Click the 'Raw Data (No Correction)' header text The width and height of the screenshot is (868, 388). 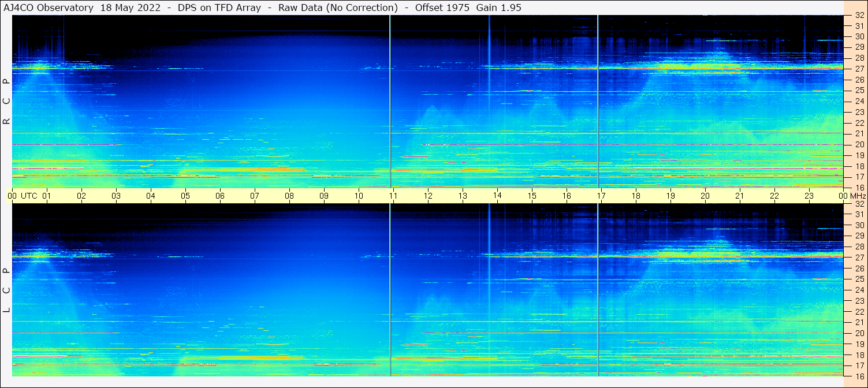[338, 8]
